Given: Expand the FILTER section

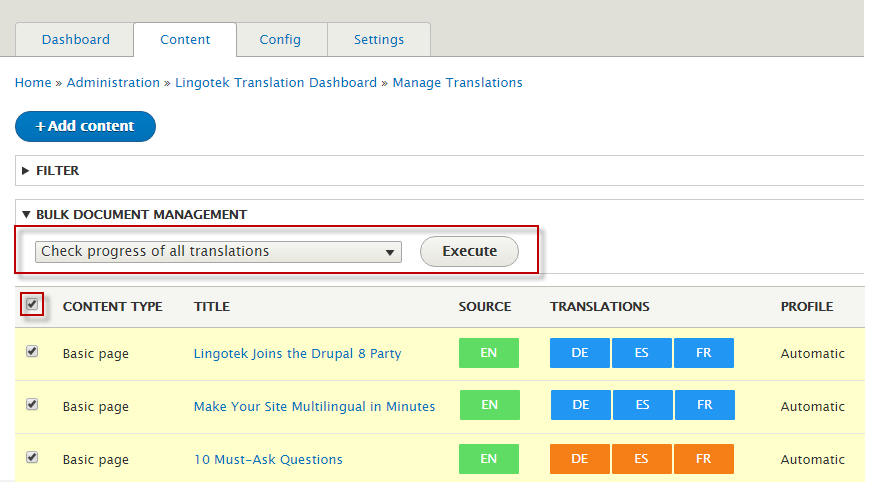Looking at the screenshot, I should [50, 171].
